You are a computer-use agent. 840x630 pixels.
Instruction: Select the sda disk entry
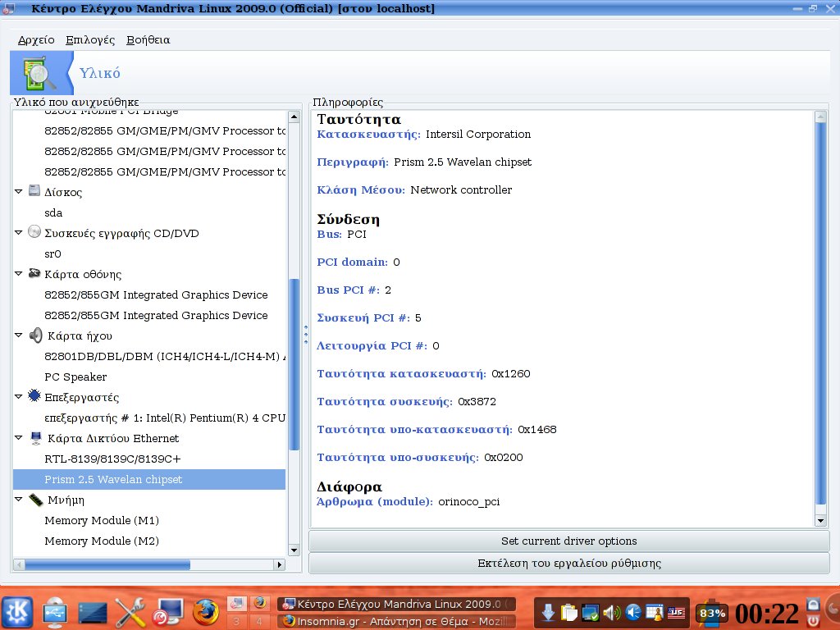53,212
